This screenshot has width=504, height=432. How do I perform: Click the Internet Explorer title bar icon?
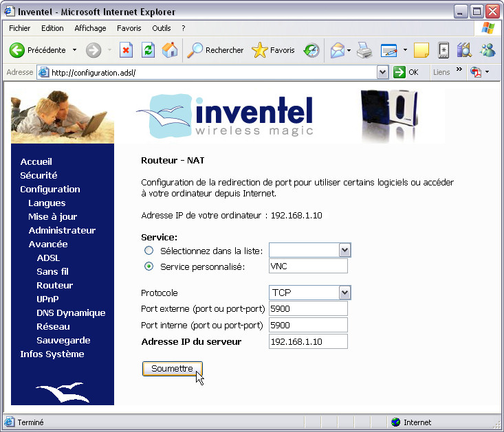point(10,11)
